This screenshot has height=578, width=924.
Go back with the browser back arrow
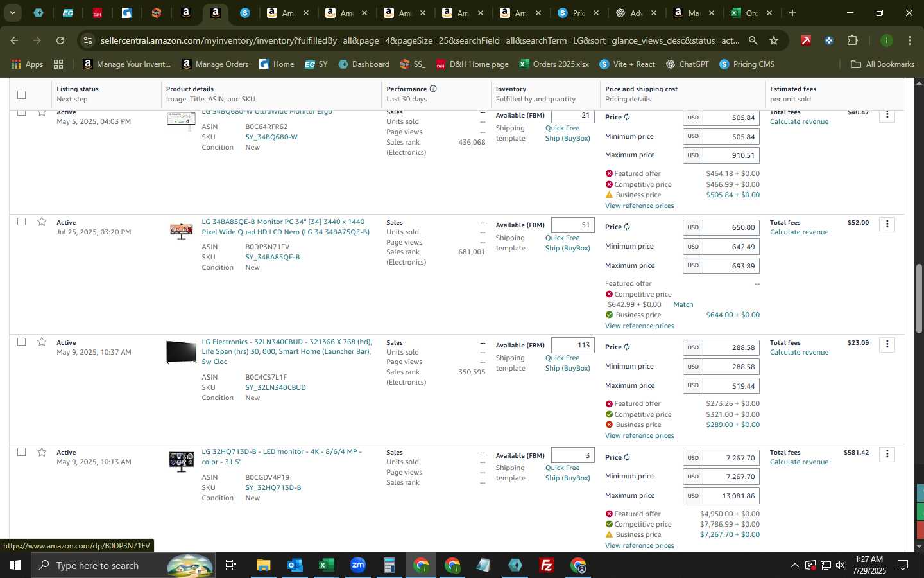[14, 40]
